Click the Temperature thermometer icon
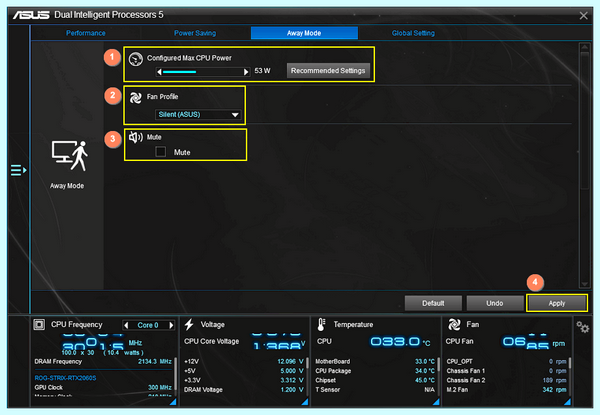 coord(321,325)
